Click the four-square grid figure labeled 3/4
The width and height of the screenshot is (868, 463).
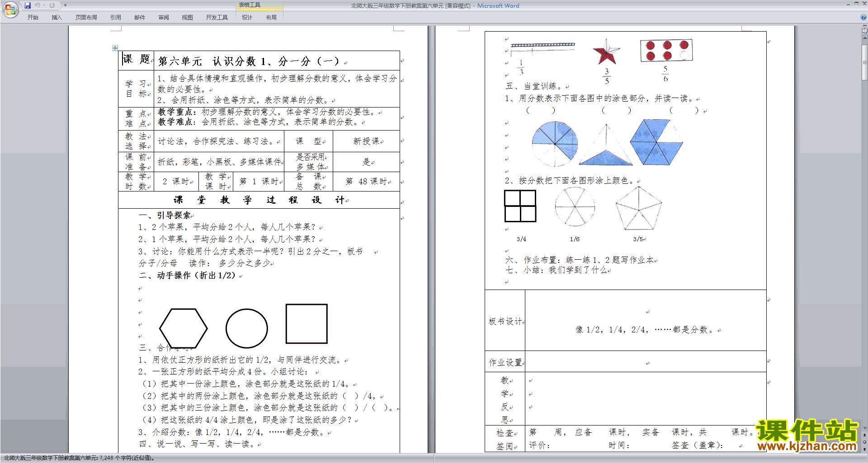click(520, 206)
